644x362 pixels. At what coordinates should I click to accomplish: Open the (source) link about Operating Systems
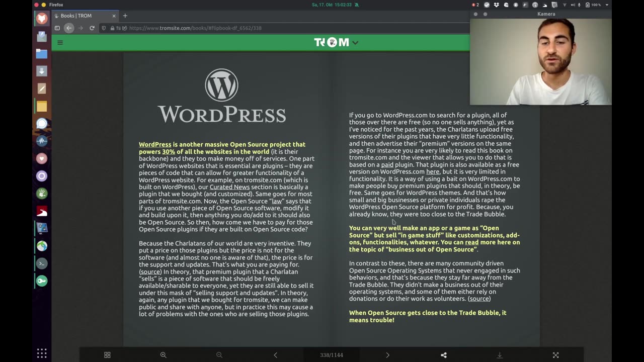tap(479, 299)
